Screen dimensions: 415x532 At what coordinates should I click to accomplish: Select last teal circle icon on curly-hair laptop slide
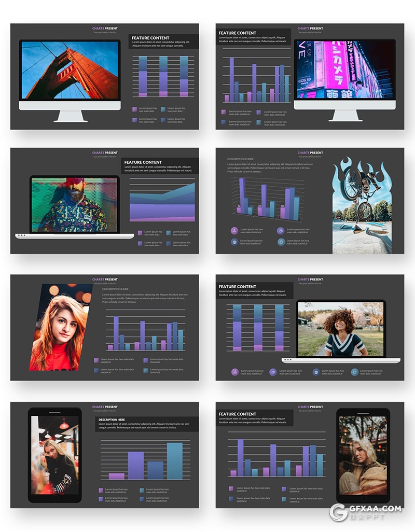(354, 372)
